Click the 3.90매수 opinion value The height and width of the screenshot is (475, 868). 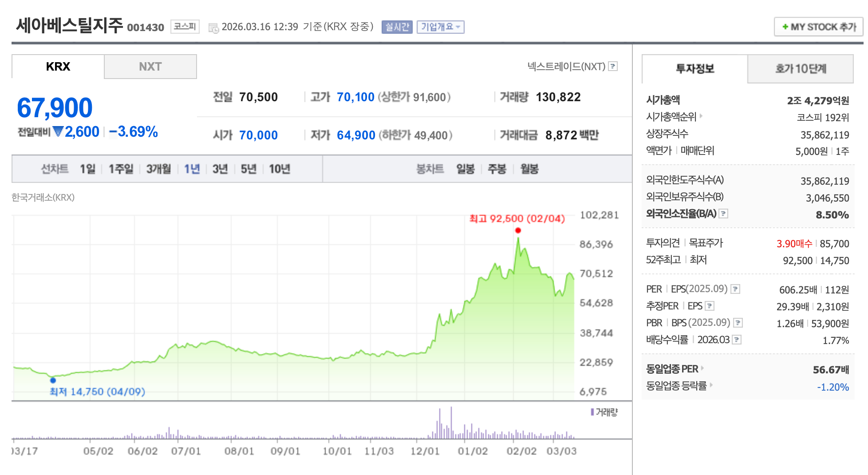pos(794,244)
